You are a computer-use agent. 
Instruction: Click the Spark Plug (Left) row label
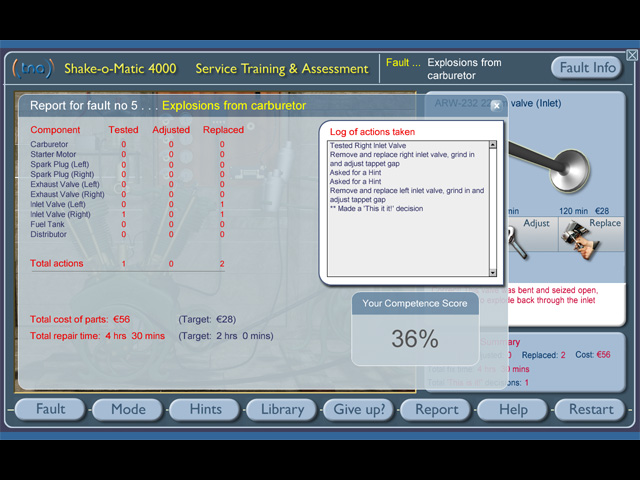coord(60,164)
